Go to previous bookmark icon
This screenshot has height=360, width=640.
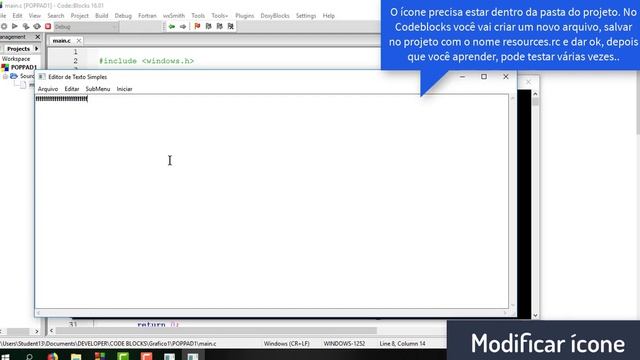[x=209, y=27]
